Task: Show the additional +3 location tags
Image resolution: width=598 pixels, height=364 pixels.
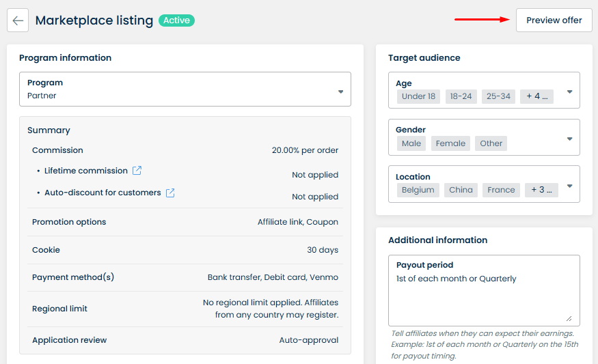Action: tap(541, 190)
